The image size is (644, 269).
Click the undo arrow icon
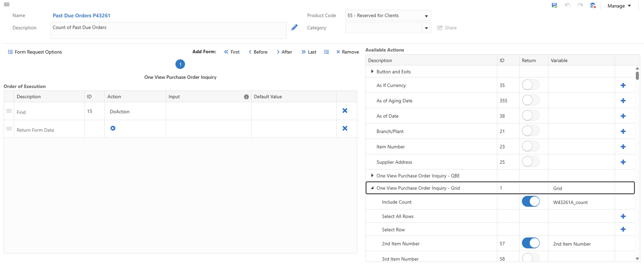[567, 5]
